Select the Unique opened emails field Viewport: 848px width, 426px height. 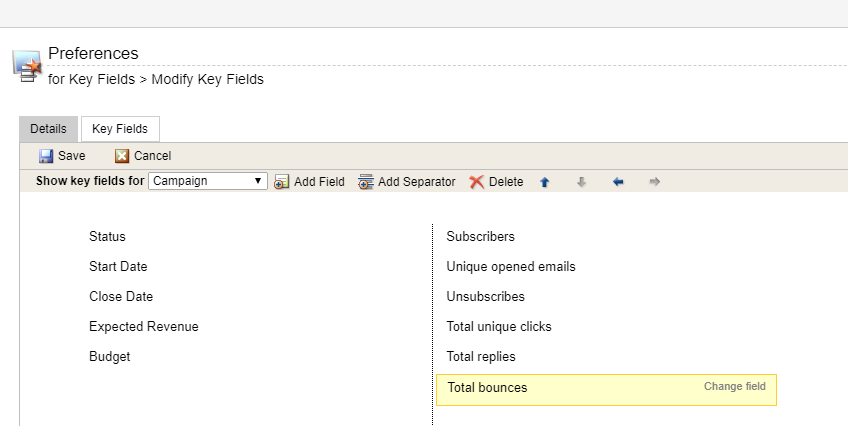pos(511,267)
